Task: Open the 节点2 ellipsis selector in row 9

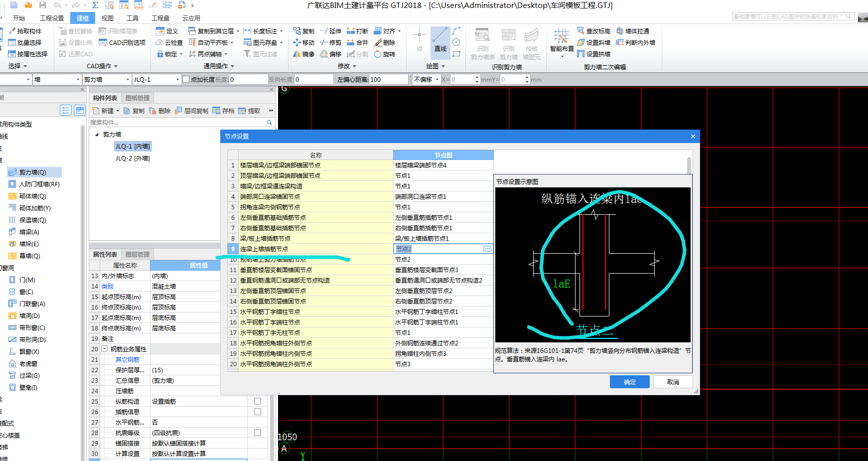Action: pyautogui.click(x=487, y=249)
